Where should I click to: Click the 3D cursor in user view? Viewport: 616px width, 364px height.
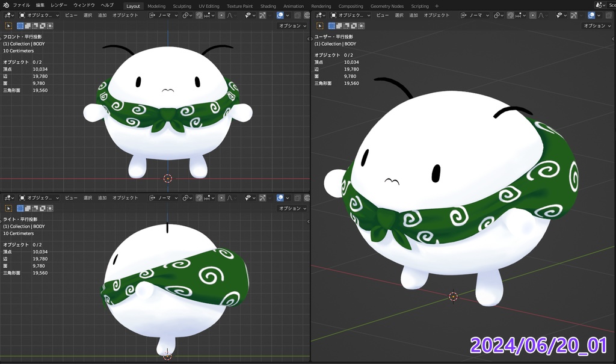pos(453,297)
